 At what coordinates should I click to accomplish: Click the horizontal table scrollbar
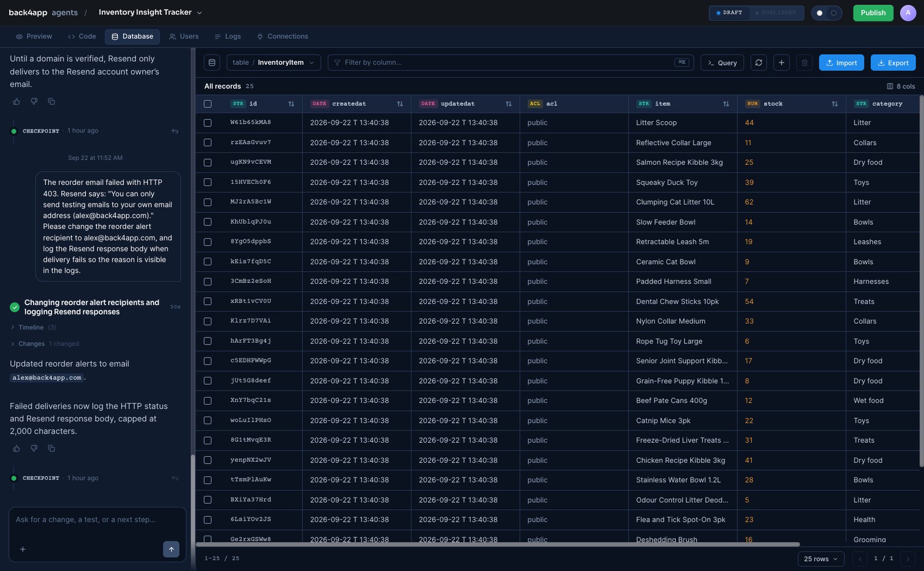(x=498, y=544)
